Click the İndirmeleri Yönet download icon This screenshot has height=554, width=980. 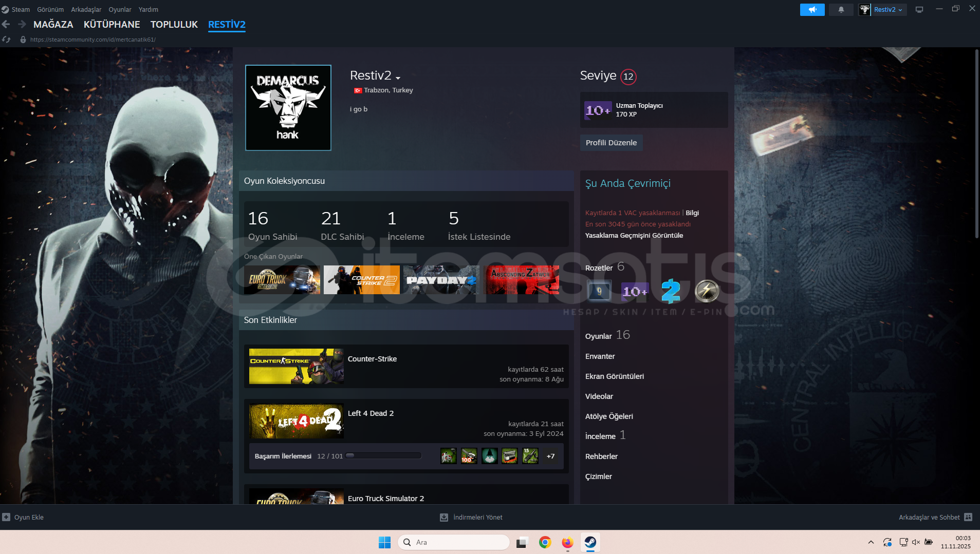pyautogui.click(x=444, y=518)
